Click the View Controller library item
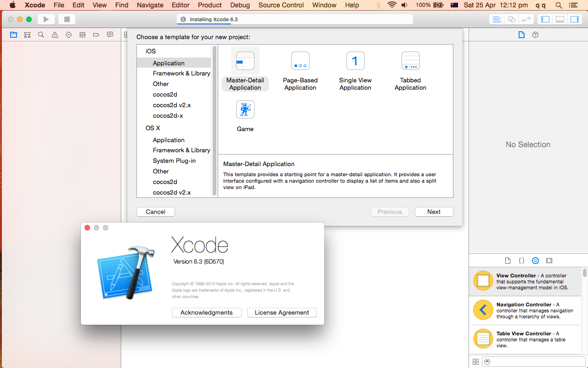 click(525, 282)
